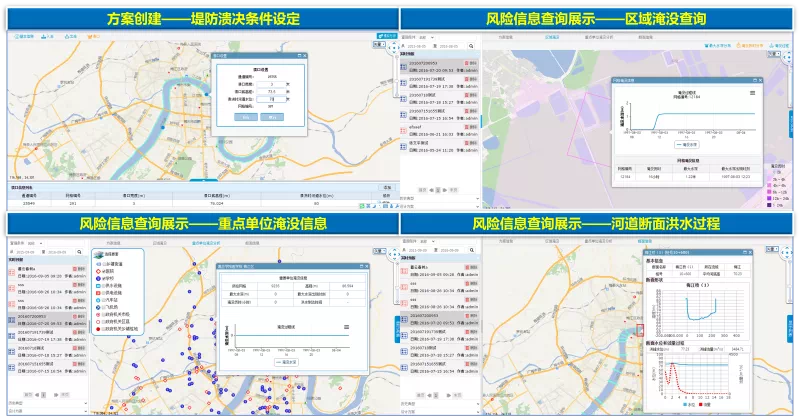Click collapse handle under 堤防溃决 map
This screenshot has width=800, height=416.
[203, 180]
